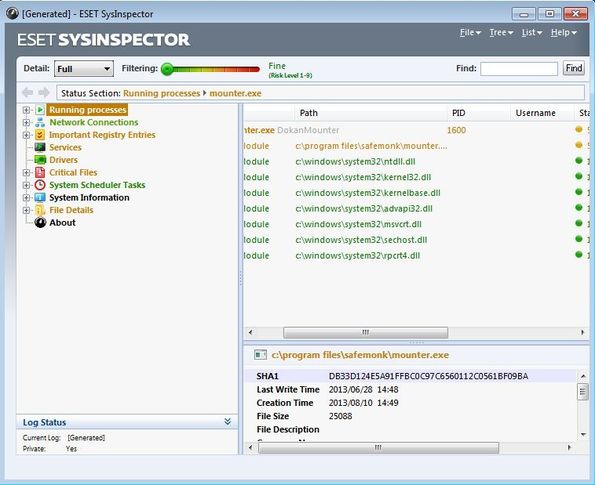Click the SHA1 hash value row
The width and height of the screenshot is (595, 485).
point(411,376)
